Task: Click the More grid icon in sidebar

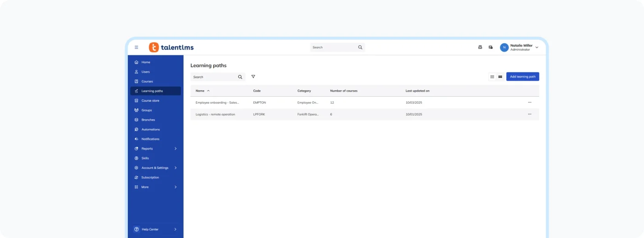Action: tap(136, 187)
